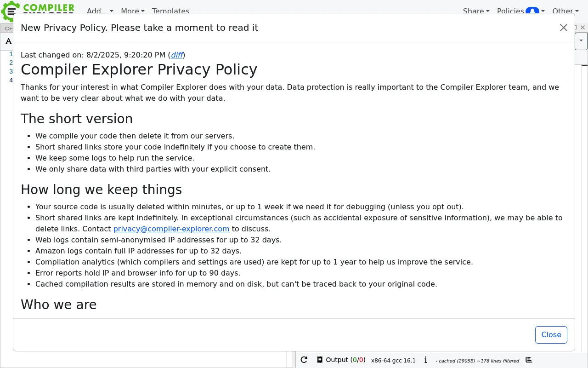This screenshot has height=368, width=588.
Task: Click 'Amazon logs contain full IP addresses' bullet
Action: (x=138, y=251)
